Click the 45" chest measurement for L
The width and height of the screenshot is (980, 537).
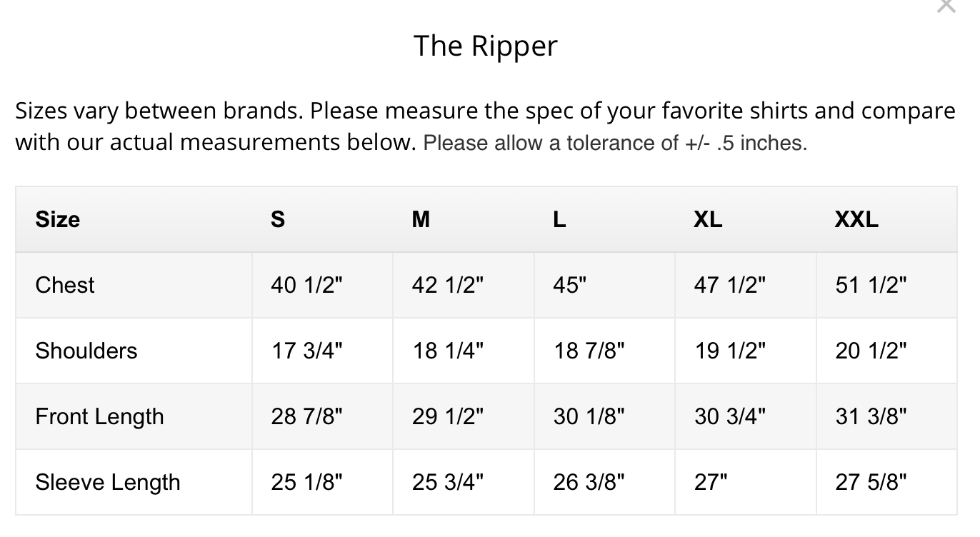coord(569,285)
